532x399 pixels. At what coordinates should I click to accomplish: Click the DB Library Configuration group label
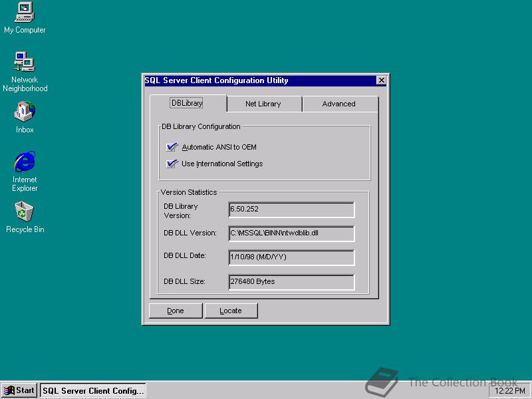[x=201, y=126]
